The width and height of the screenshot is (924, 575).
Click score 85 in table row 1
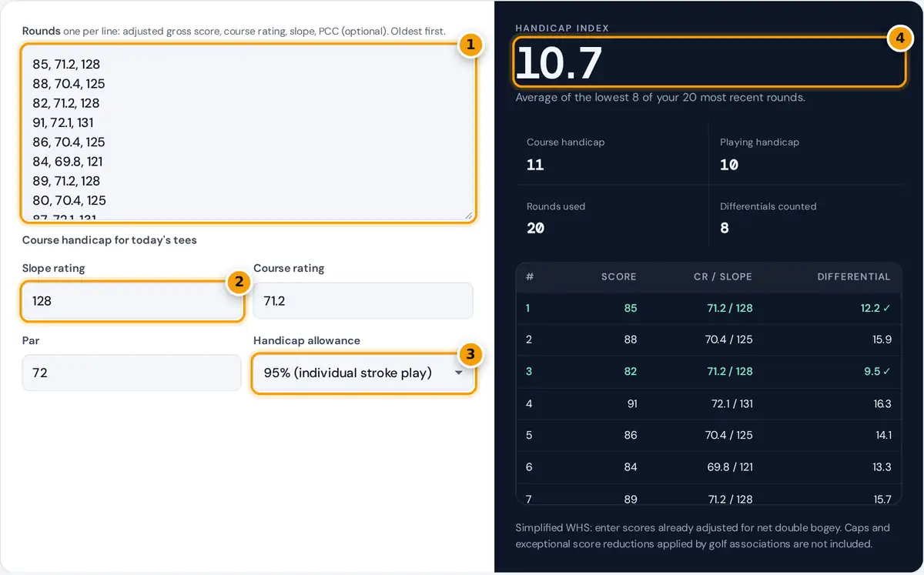(x=630, y=308)
